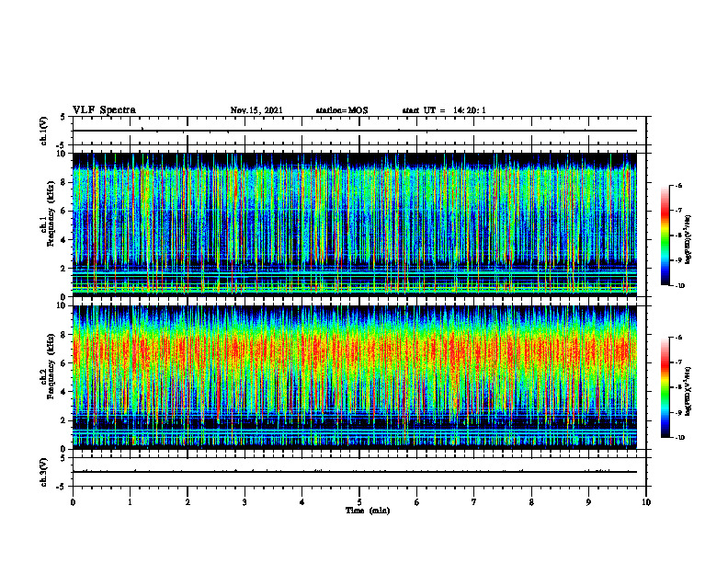
Task: Click the "8" kHz tick of ch.2 panel
Action: pyautogui.click(x=64, y=335)
